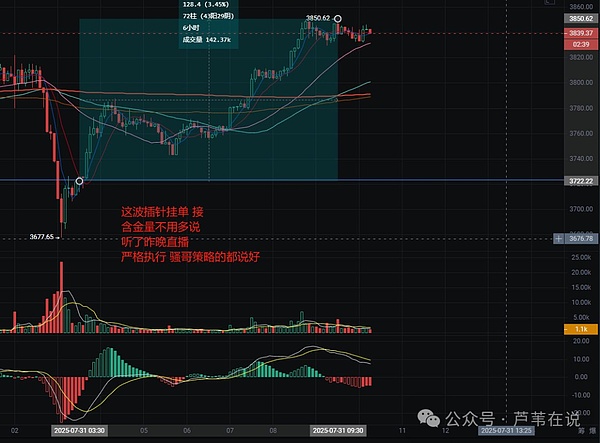Click the 3722.22 horizontal line price tag

579,180
